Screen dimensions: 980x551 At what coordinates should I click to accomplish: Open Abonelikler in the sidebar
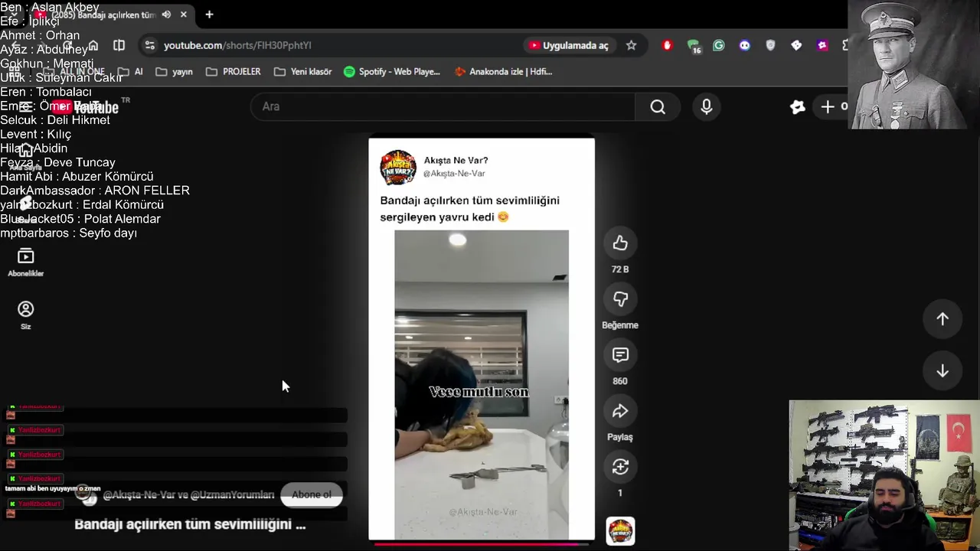coord(25,262)
